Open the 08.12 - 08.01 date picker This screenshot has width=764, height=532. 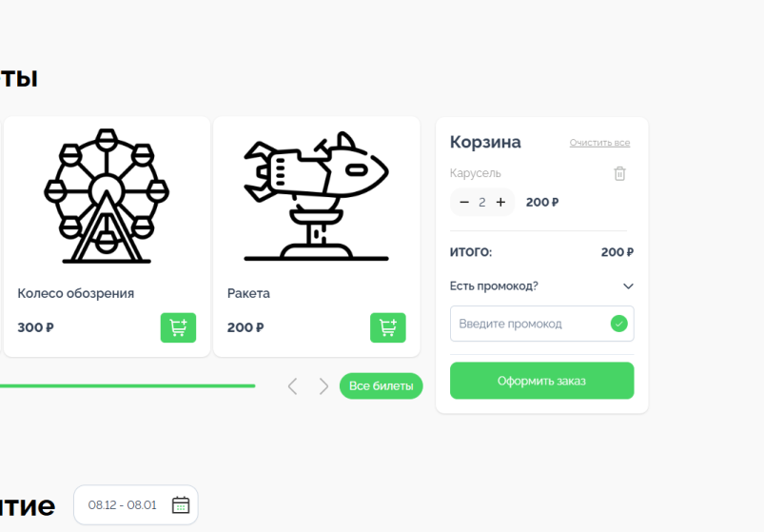point(136,504)
